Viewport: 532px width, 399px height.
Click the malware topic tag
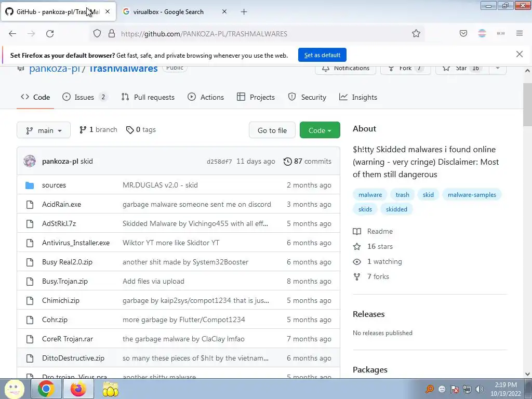[x=370, y=195]
